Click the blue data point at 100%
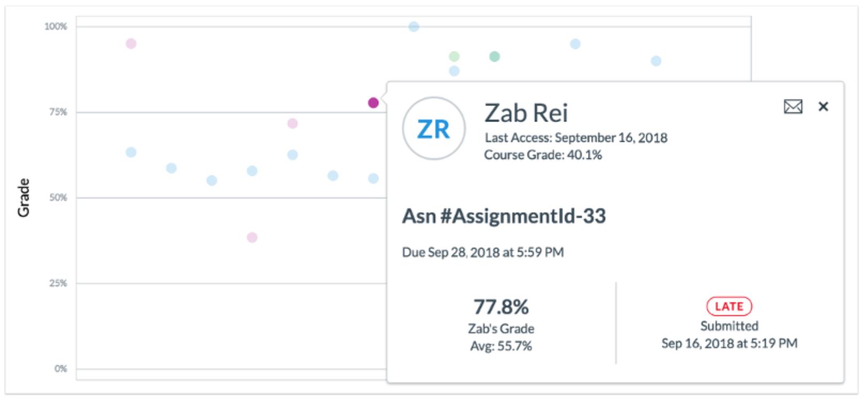The height and width of the screenshot is (401, 868). click(x=413, y=27)
